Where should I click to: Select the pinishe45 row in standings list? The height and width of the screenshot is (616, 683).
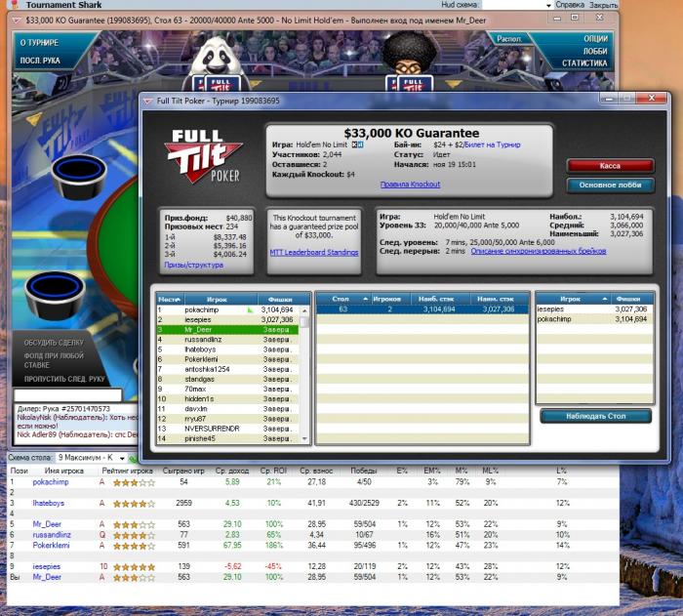227,439
